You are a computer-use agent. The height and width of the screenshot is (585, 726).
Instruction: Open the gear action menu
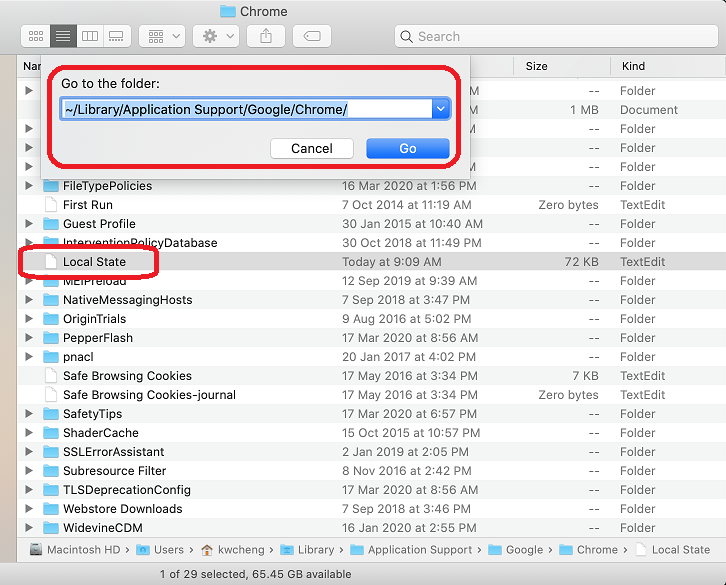[216, 36]
